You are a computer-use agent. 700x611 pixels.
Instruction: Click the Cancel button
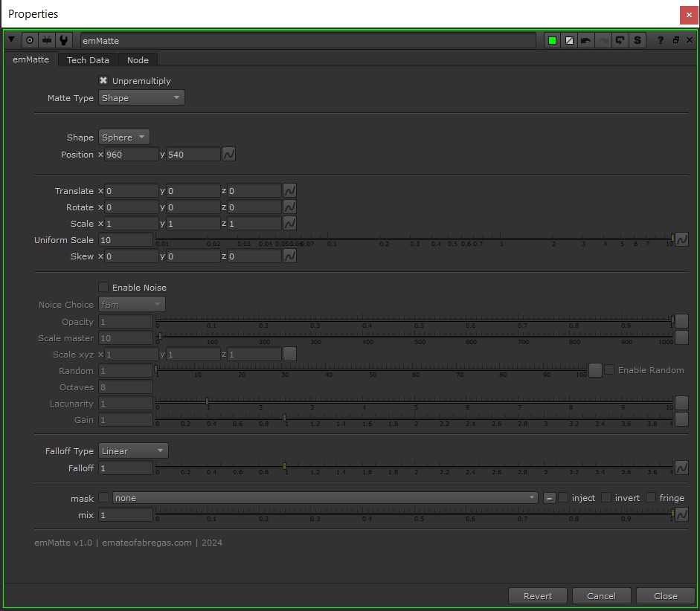[x=601, y=595]
